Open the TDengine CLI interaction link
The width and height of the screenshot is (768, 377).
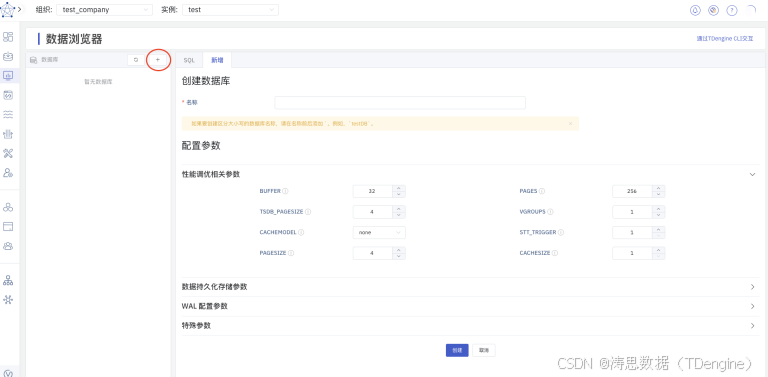[725, 38]
